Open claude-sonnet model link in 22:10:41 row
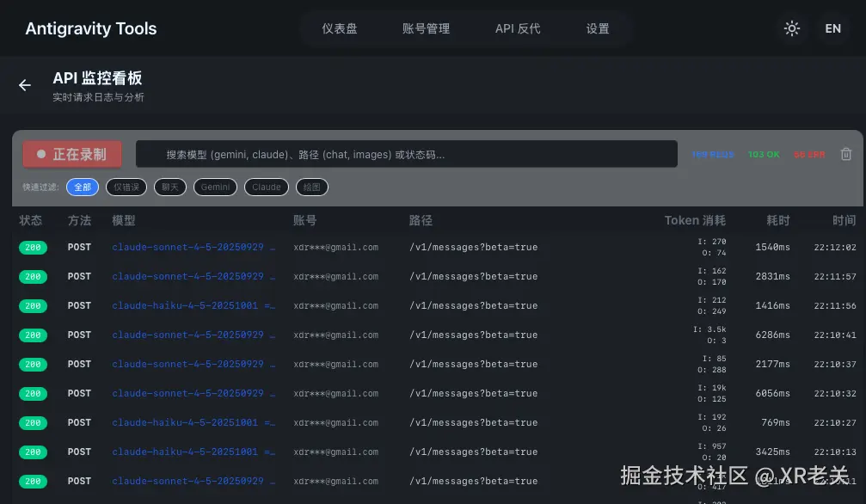 point(193,335)
